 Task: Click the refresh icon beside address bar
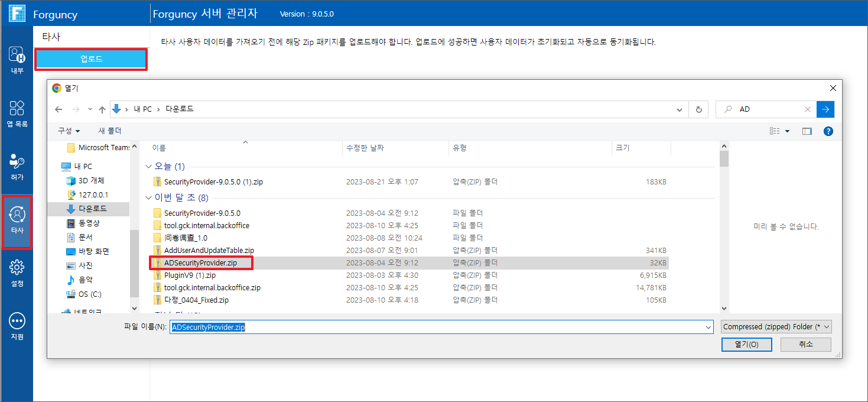(x=699, y=109)
